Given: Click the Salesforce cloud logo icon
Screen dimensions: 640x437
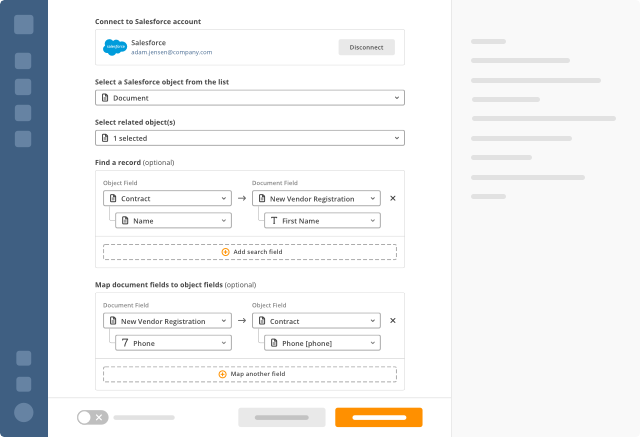Looking at the screenshot, I should coord(115,47).
